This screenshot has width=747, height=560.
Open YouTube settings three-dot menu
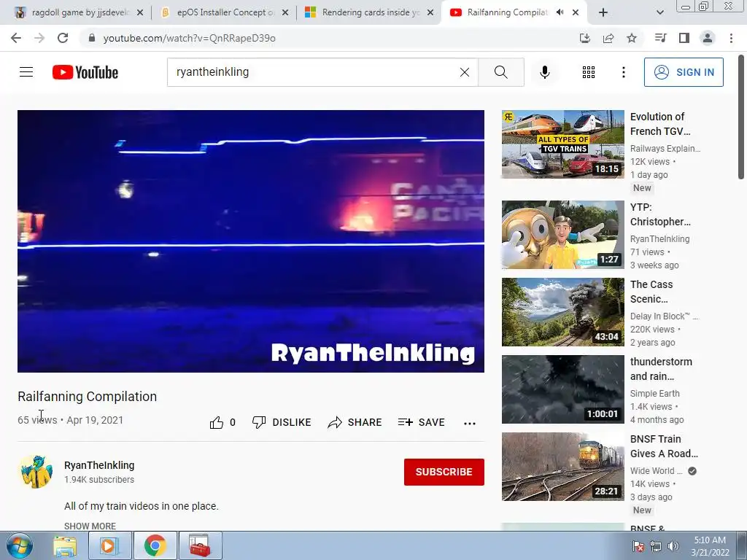tap(624, 72)
